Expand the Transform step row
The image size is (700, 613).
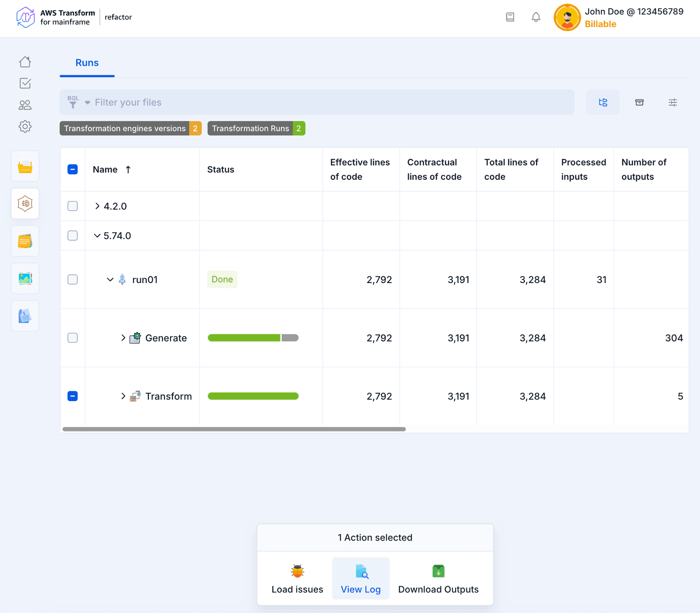[x=123, y=396]
